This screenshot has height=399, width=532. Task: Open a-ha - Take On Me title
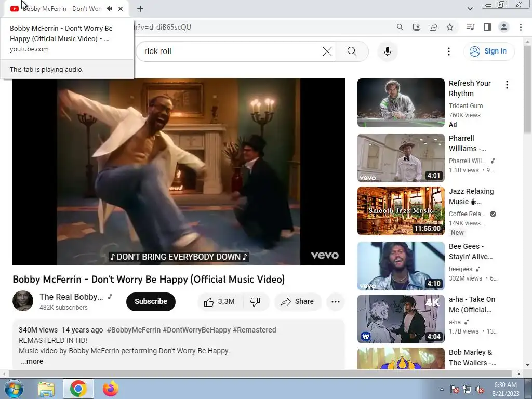[472, 304]
